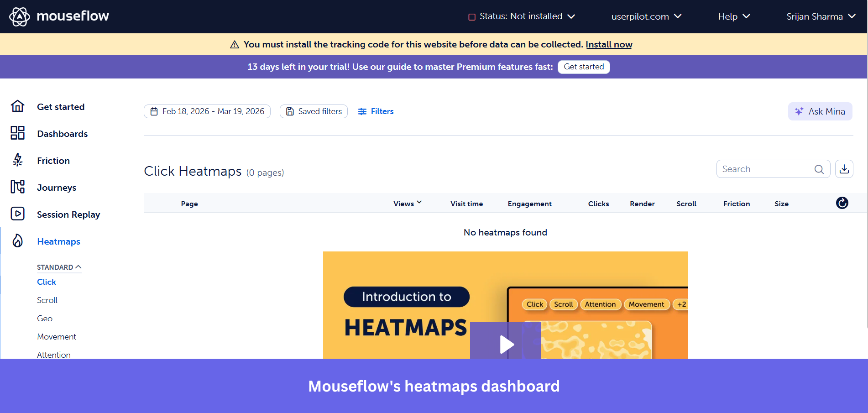Click the Dashboards grid icon
The height and width of the screenshot is (413, 868).
18,133
